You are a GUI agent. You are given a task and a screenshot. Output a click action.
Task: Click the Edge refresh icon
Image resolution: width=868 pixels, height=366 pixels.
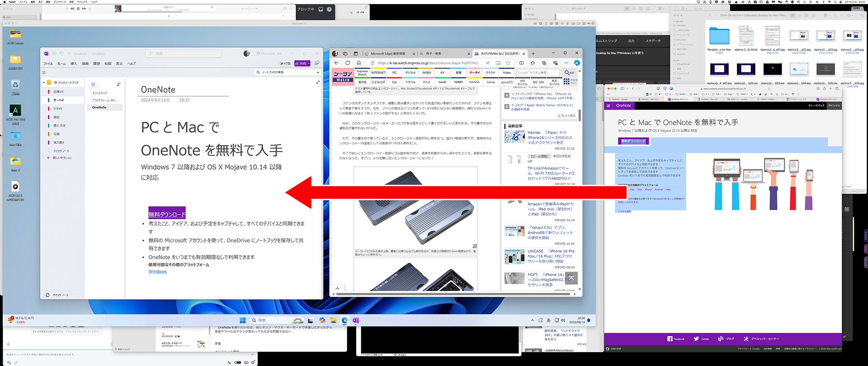pyautogui.click(x=348, y=63)
